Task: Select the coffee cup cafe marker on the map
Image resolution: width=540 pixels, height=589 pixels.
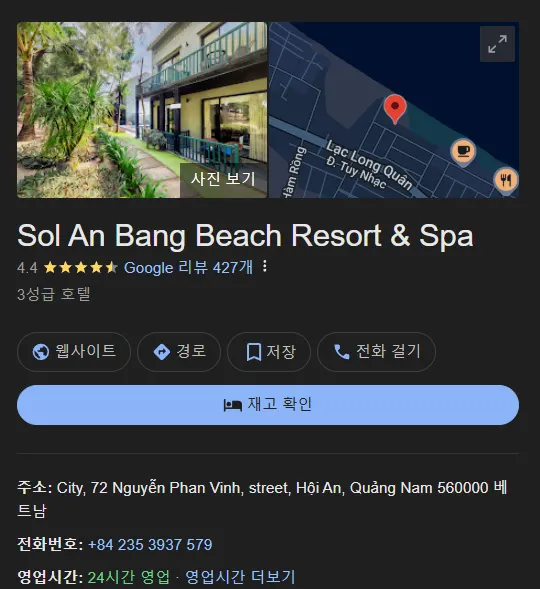Action: pyautogui.click(x=463, y=152)
